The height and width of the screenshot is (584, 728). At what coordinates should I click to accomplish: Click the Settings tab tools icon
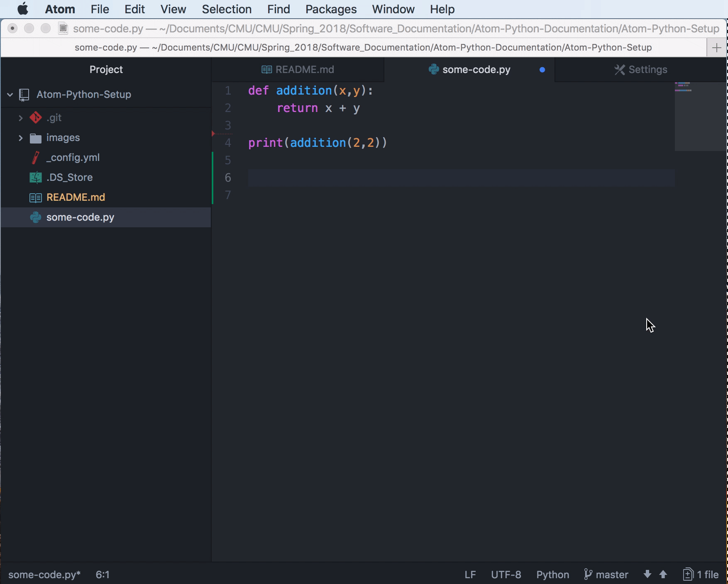pyautogui.click(x=619, y=70)
